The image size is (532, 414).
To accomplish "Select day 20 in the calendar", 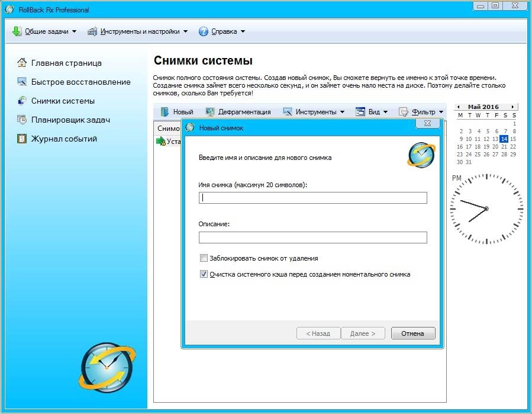I will click(x=495, y=146).
